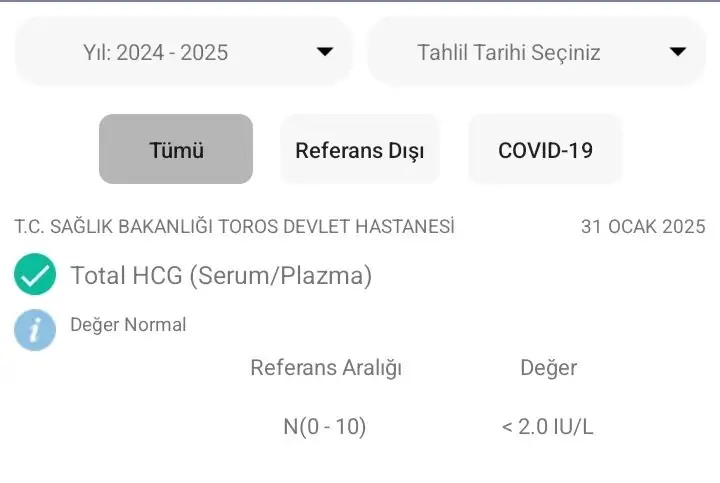This screenshot has width=720, height=483.
Task: Click the Referans Aralığı column header
Action: 326,368
